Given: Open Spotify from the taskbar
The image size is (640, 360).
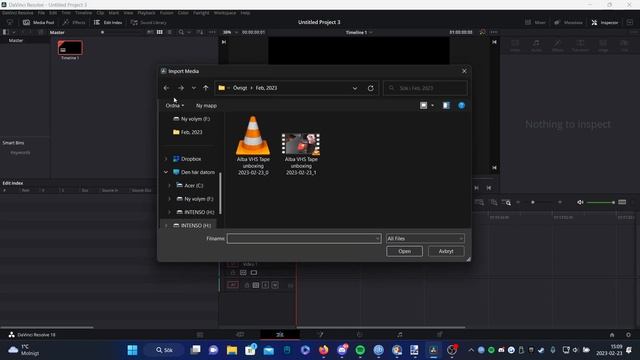Looking at the screenshot, I should 360,350.
